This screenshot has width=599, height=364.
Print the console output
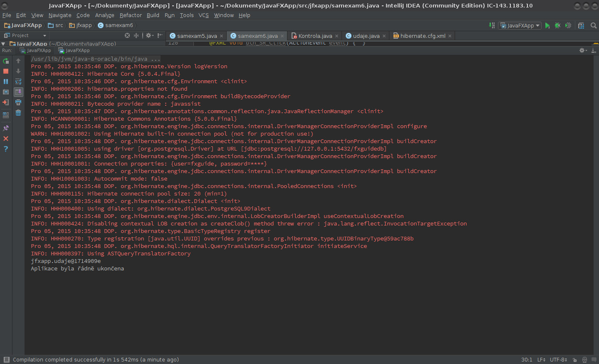[x=18, y=102]
